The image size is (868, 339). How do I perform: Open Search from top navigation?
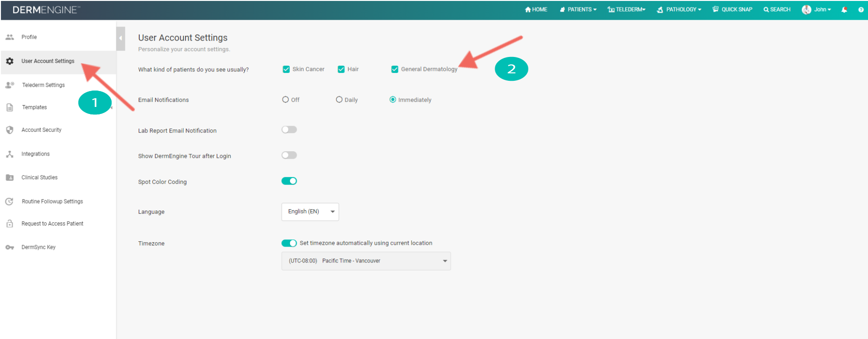(x=777, y=9)
